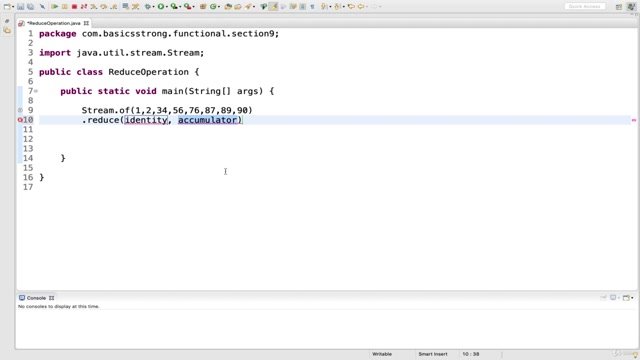The height and width of the screenshot is (360, 640).
Task: Click the New Java Package icon
Action: coord(202,7)
